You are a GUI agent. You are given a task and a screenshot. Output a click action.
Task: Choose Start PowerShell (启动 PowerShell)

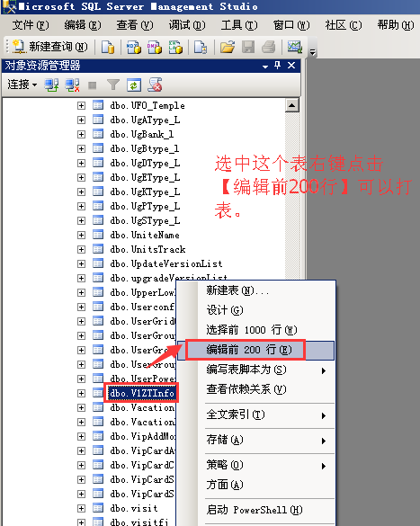pyautogui.click(x=255, y=510)
